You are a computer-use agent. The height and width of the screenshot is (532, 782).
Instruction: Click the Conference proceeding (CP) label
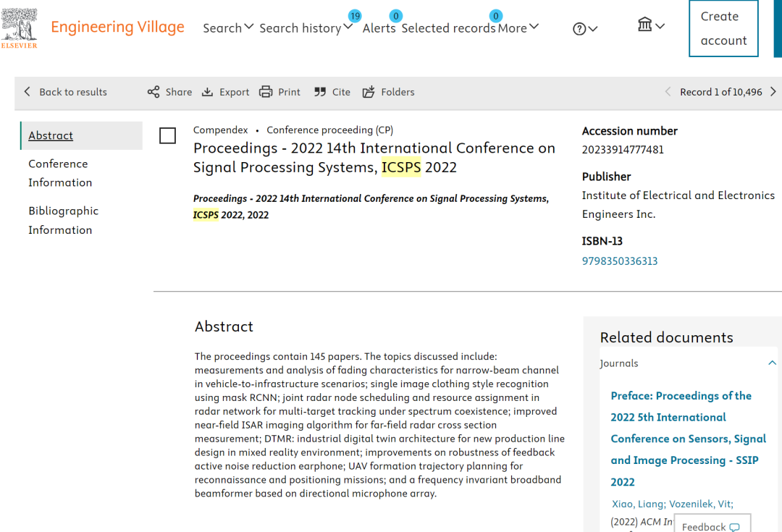(330, 130)
